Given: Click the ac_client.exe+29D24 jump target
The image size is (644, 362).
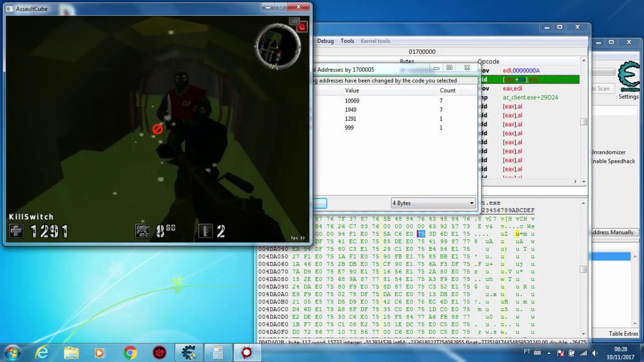Looking at the screenshot, I should 530,98.
